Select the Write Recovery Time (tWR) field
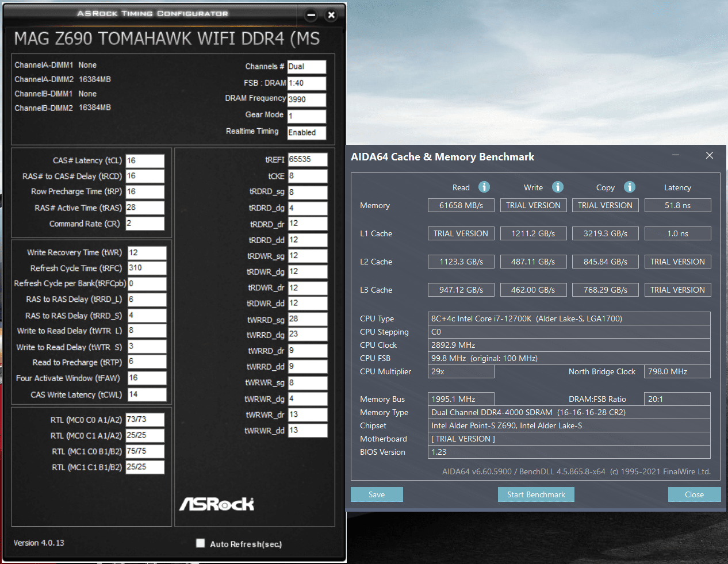This screenshot has width=728, height=564. coord(147,252)
